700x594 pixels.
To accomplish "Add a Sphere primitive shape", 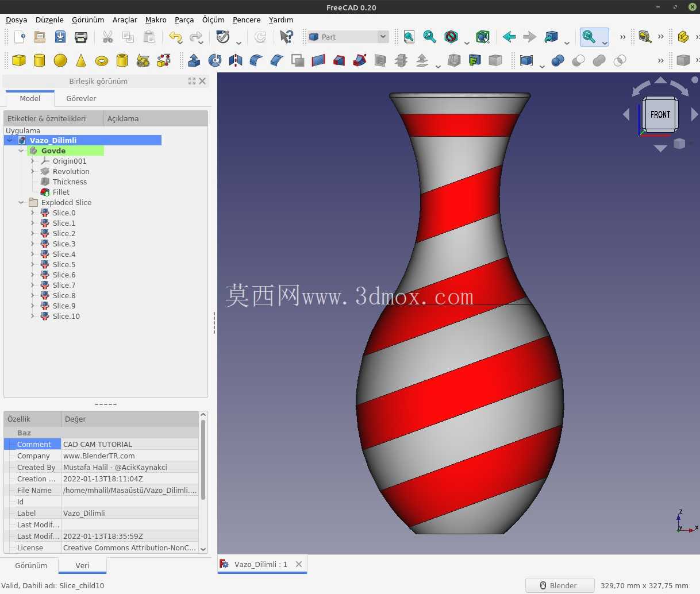I will [60, 60].
